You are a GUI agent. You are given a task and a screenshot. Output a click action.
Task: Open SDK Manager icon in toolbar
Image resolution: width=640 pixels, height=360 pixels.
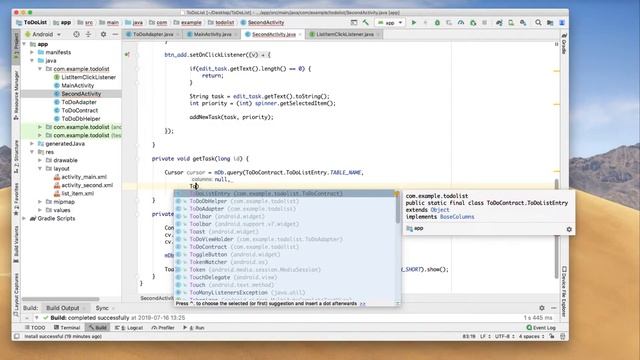(x=523, y=23)
